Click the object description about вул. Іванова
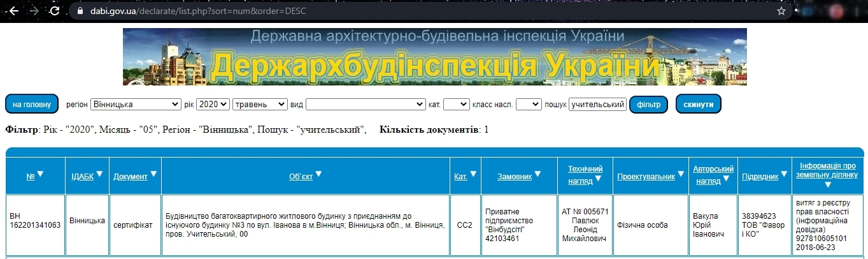The image size is (868, 259). tap(306, 225)
